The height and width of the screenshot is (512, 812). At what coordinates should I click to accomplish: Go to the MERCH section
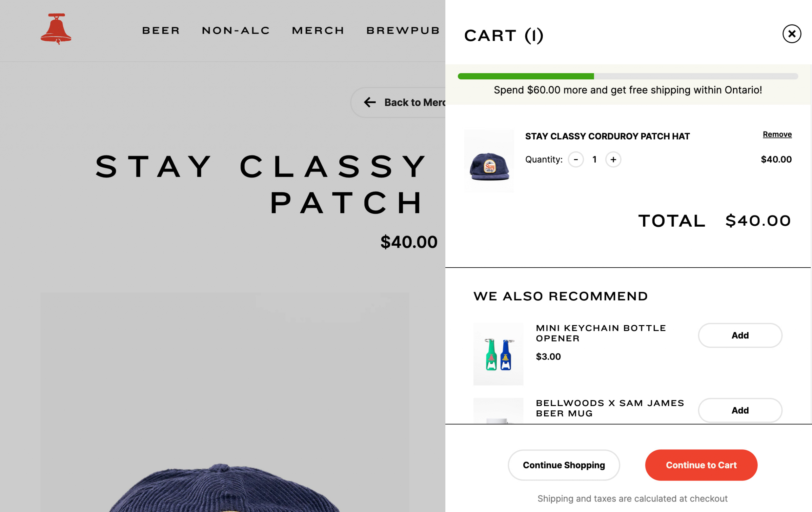coord(318,31)
